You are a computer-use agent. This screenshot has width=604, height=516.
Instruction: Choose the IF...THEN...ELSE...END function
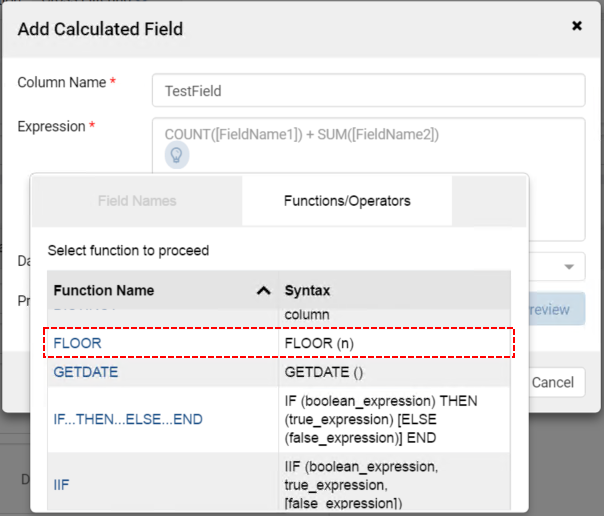(x=128, y=419)
